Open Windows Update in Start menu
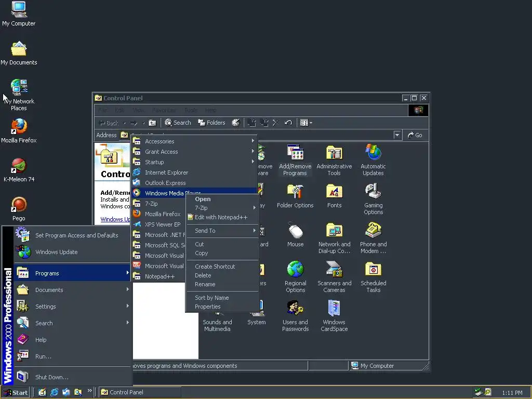The height and width of the screenshot is (399, 532). 72,252
